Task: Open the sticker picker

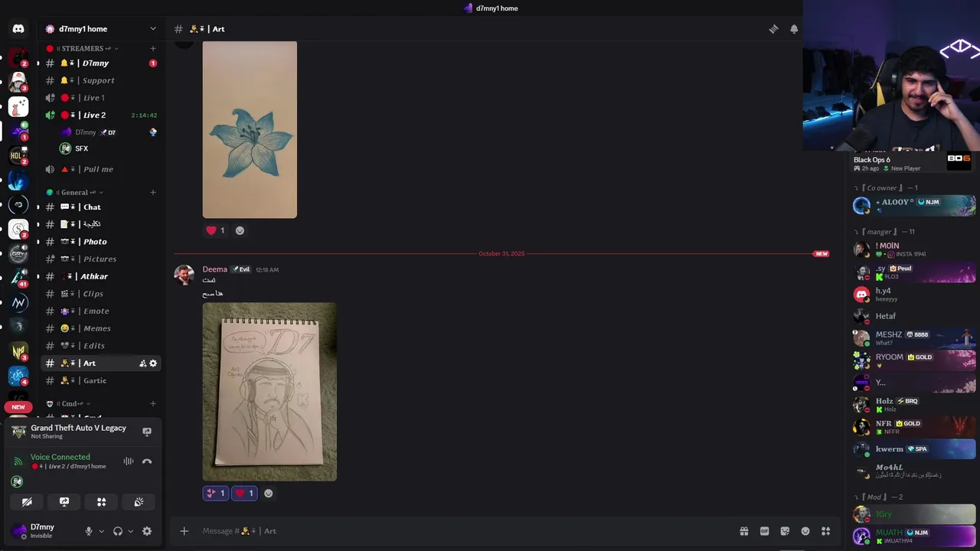Action: coord(785,531)
